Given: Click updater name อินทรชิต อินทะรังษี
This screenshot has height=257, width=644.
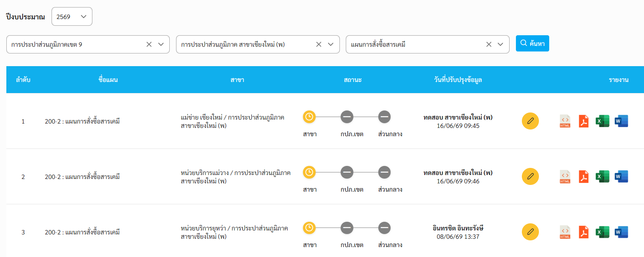Looking at the screenshot, I should tap(458, 228).
